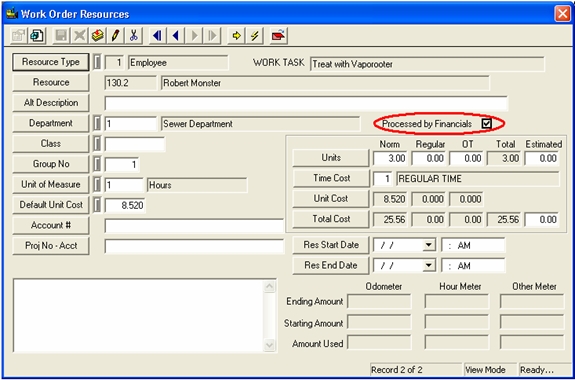
Task: Click the Class lookup marker
Action: (97, 144)
